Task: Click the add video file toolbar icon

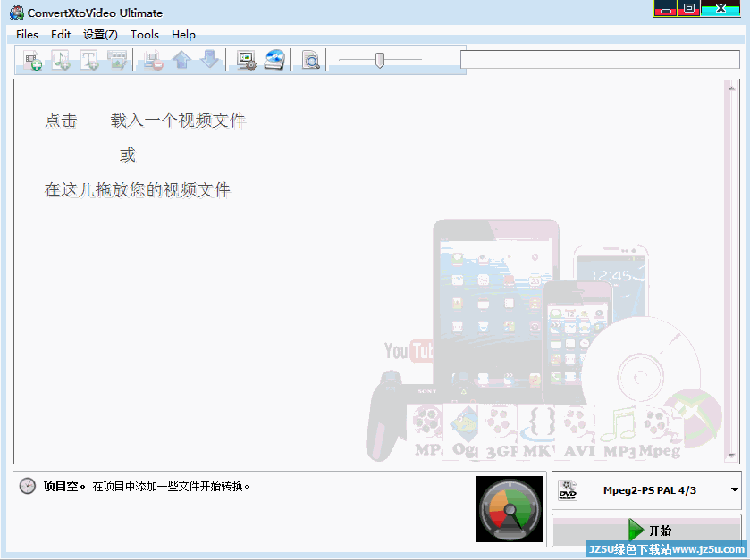Action: coord(33,60)
